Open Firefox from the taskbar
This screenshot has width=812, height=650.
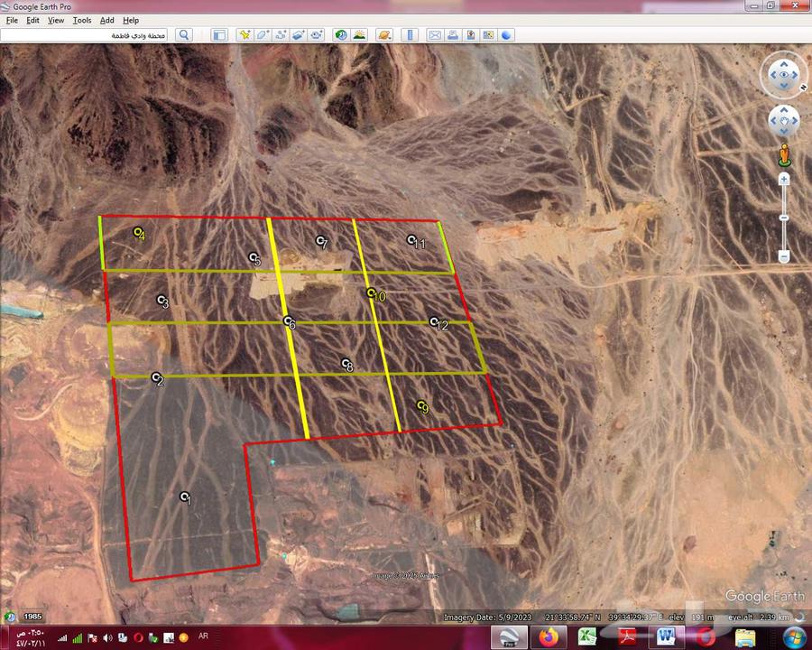point(548,638)
